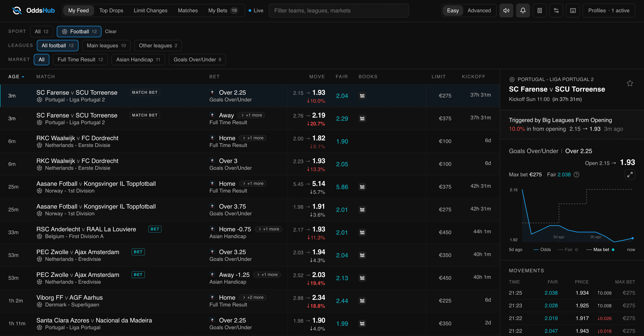Open the My Feed tab
Screen dimensions: 644x336
tap(78, 11)
